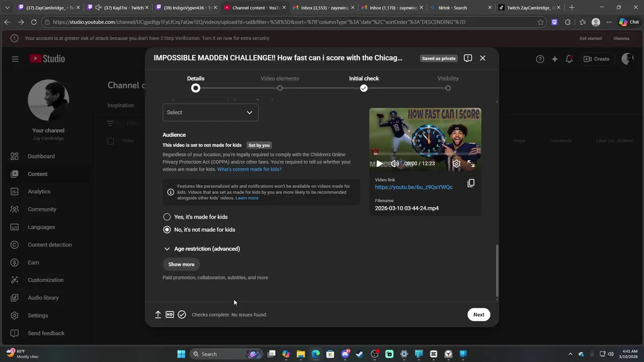Open the YouTube Studio hamburger menu
The height and width of the screenshot is (362, 644).
coord(15,59)
